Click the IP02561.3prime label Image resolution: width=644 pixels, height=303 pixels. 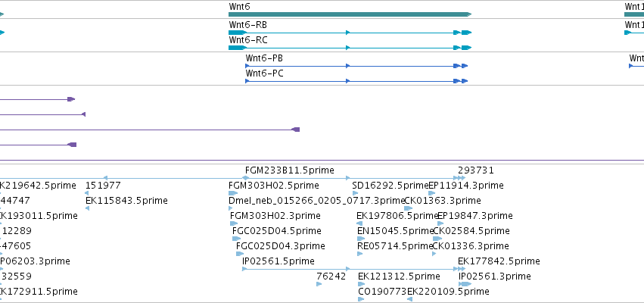(x=495, y=276)
